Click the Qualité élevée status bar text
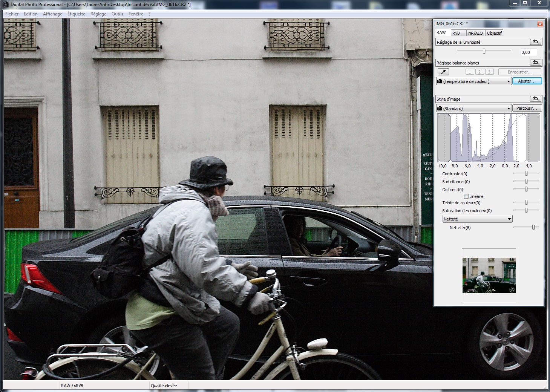 164,386
